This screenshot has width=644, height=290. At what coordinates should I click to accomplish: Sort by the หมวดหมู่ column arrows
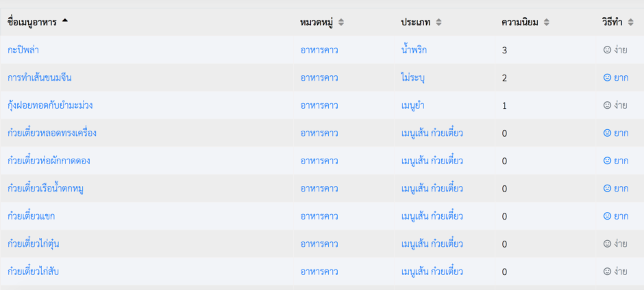point(341,23)
